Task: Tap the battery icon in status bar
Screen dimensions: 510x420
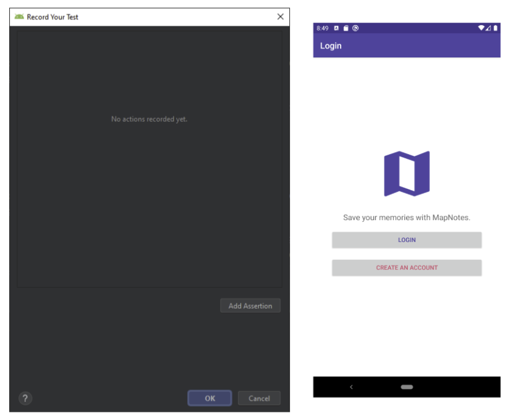Action: point(495,28)
